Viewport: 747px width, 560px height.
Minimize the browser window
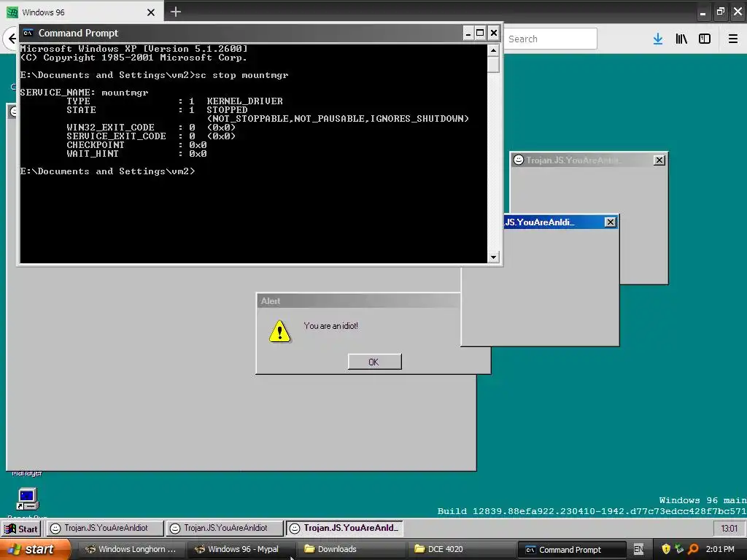click(703, 12)
